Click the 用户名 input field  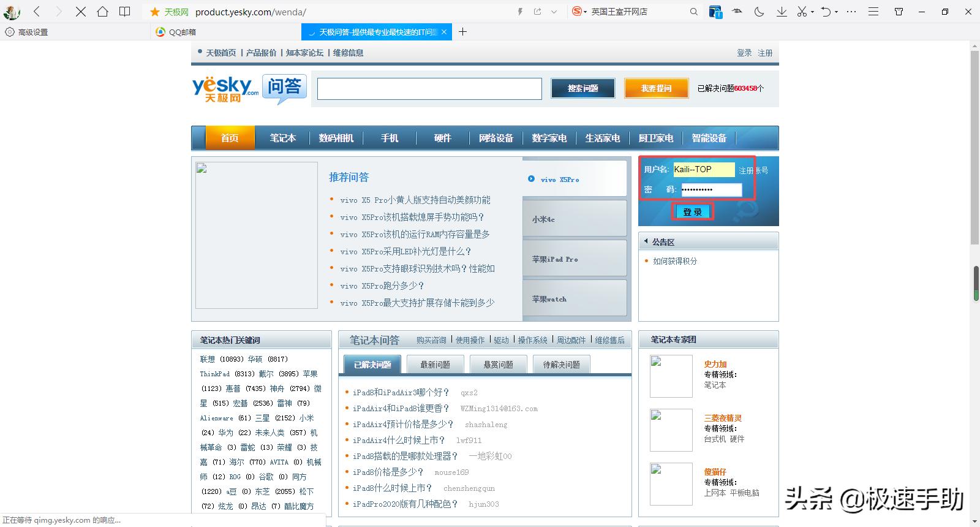pos(704,170)
